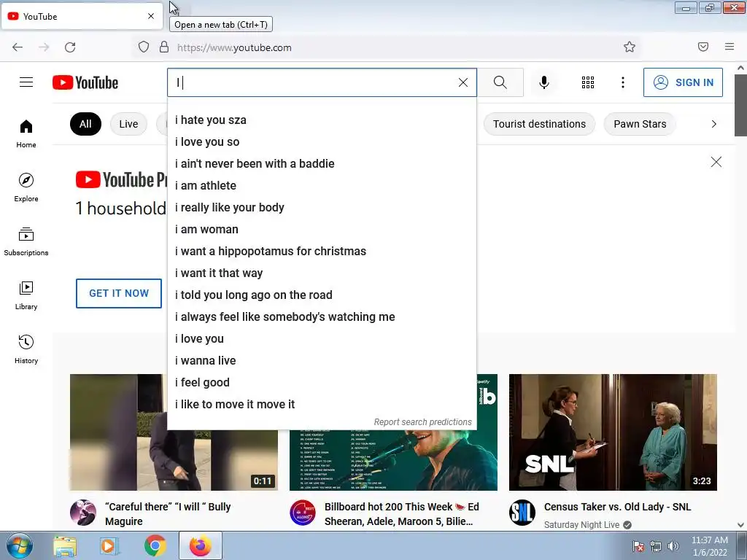Open media player from the taskbar

click(109, 546)
